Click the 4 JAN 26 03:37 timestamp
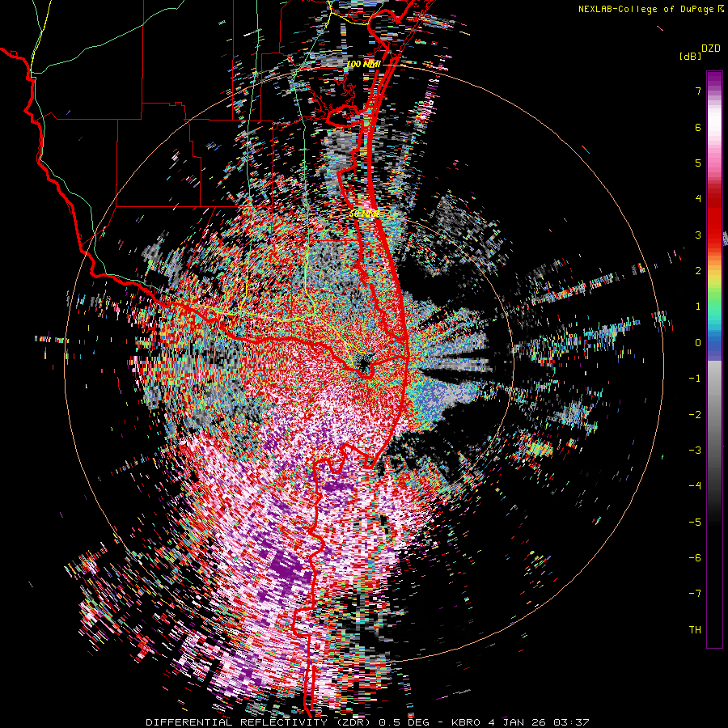Screen dimensions: 728x728 (539, 722)
